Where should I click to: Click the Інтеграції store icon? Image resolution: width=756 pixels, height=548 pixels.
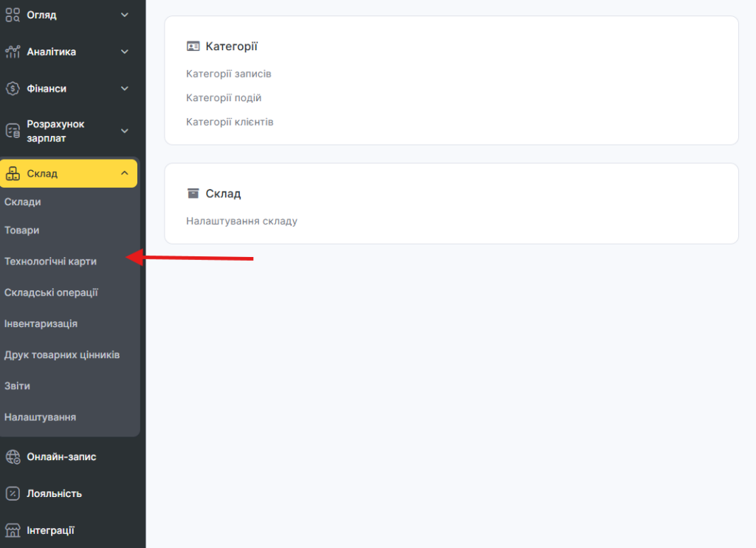pos(13,530)
